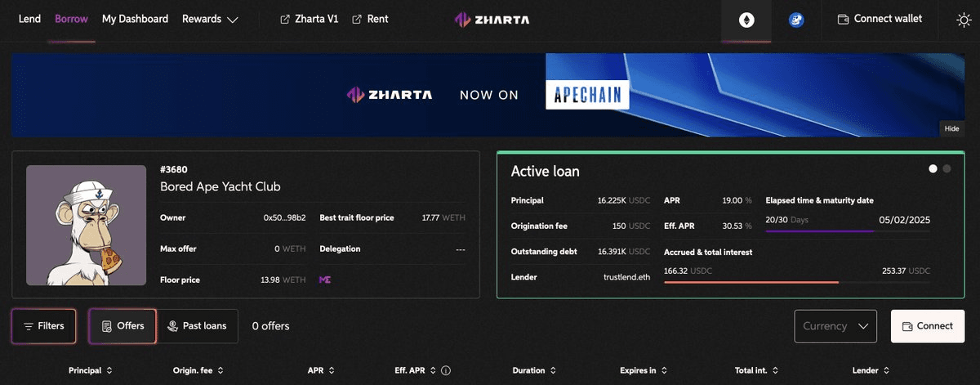Open the Currency dropdown

[x=835, y=326]
